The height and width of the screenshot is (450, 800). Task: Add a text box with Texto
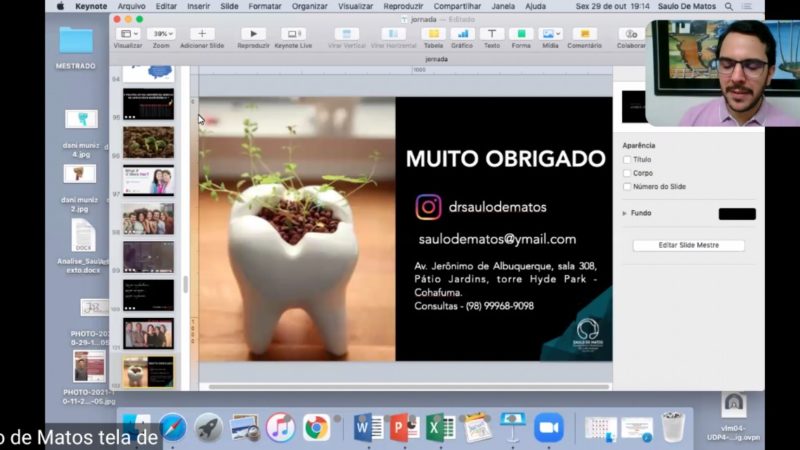click(x=492, y=34)
